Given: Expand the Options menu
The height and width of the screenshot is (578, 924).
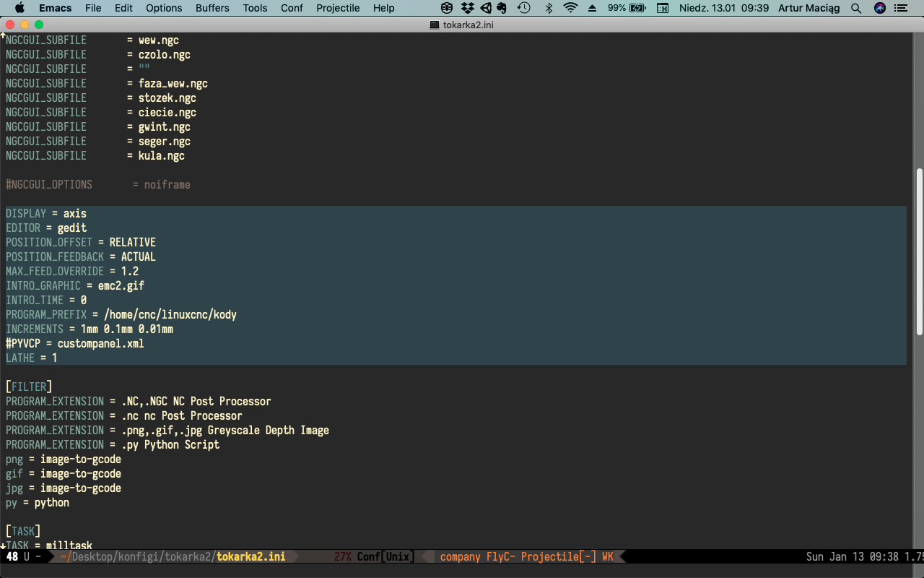Looking at the screenshot, I should 164,8.
